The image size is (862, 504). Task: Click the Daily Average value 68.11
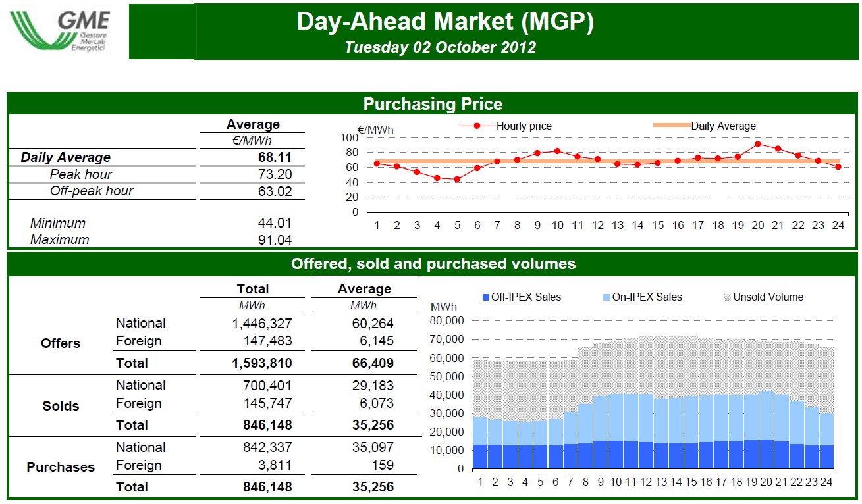pyautogui.click(x=275, y=158)
